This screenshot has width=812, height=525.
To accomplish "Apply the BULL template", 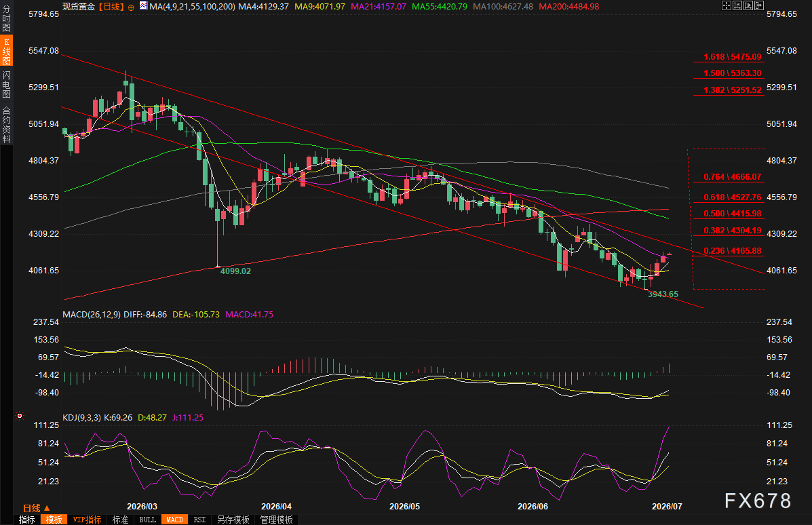I will coord(148,520).
